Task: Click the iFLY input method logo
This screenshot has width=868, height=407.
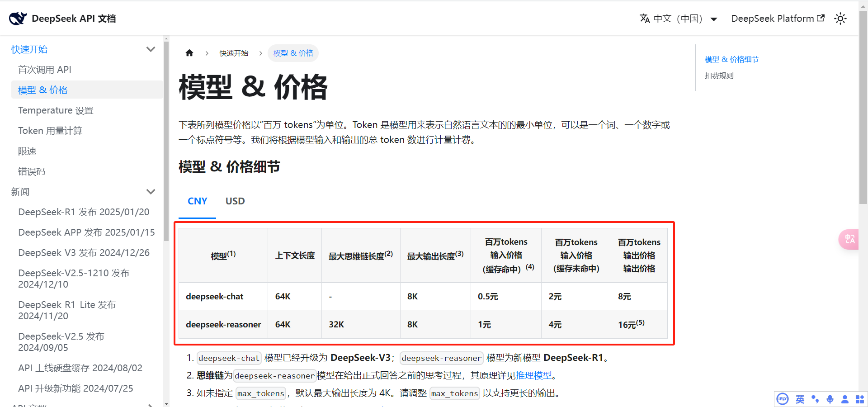Action: (783, 399)
